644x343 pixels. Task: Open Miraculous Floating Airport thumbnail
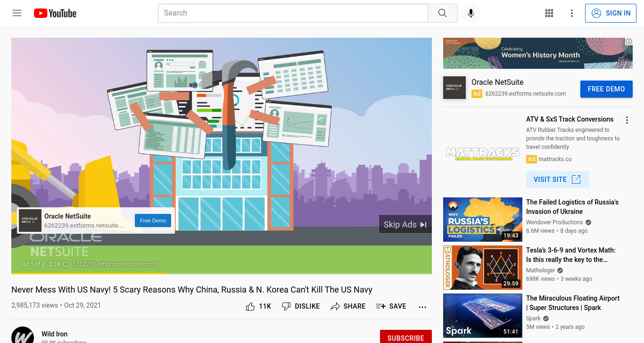coord(483,316)
